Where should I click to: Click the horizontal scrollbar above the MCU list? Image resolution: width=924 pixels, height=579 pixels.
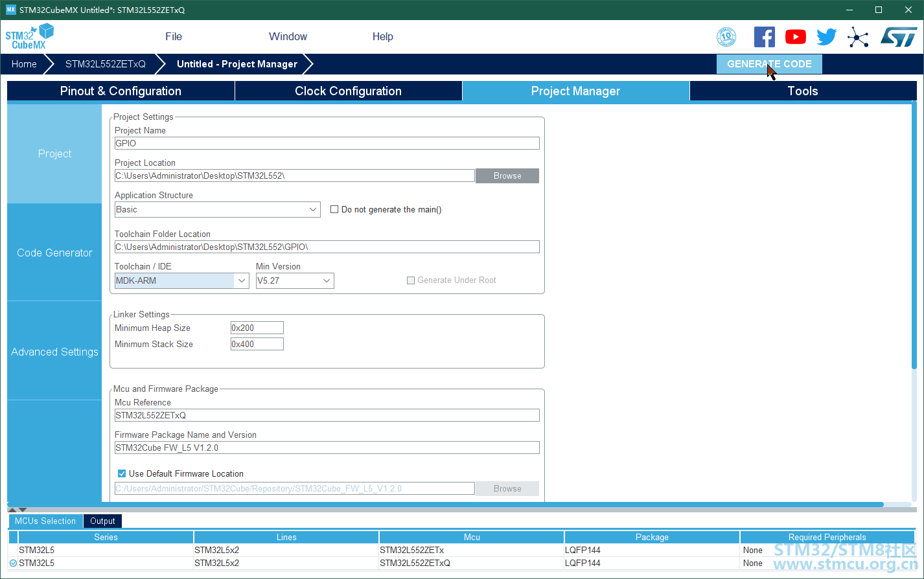coord(446,505)
